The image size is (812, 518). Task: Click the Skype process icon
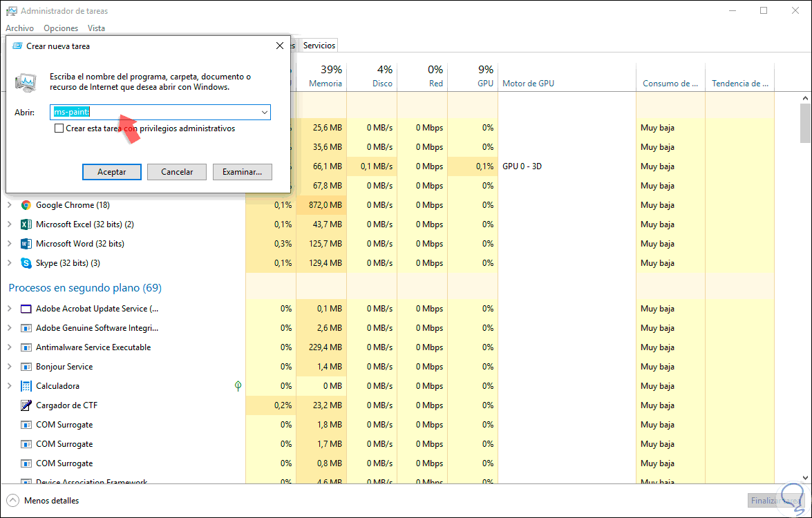coord(26,263)
